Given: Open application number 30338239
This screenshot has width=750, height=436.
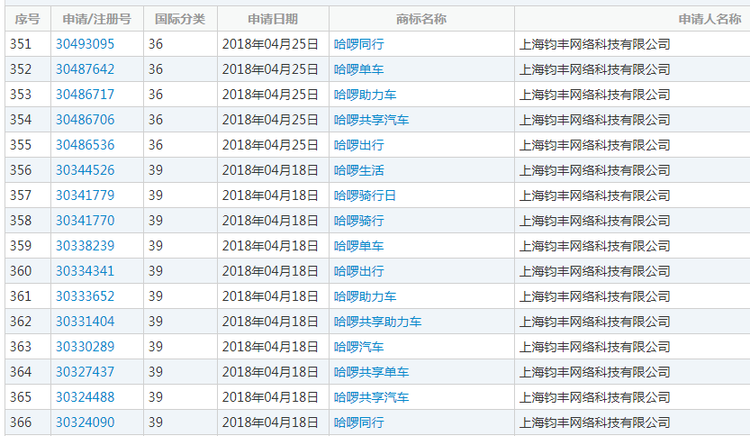Looking at the screenshot, I should click(x=85, y=246).
